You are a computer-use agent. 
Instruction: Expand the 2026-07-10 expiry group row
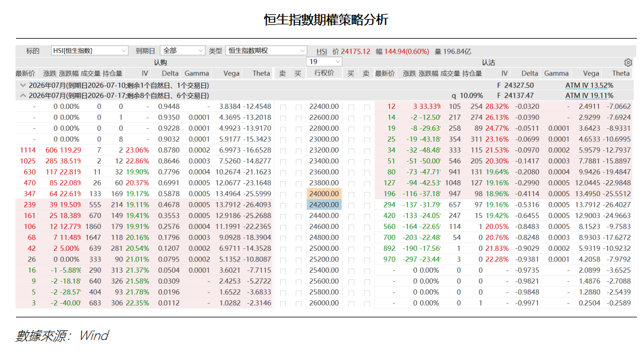click(23, 86)
